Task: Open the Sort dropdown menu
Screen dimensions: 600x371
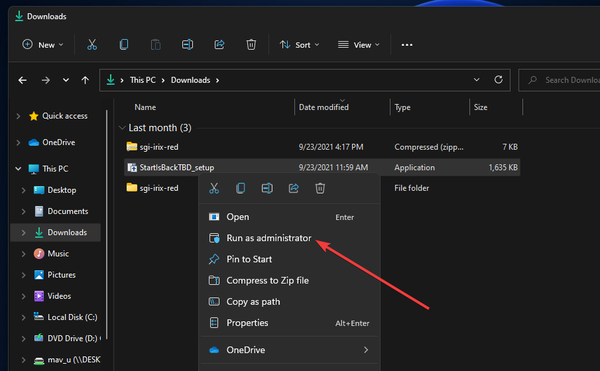Action: [299, 45]
